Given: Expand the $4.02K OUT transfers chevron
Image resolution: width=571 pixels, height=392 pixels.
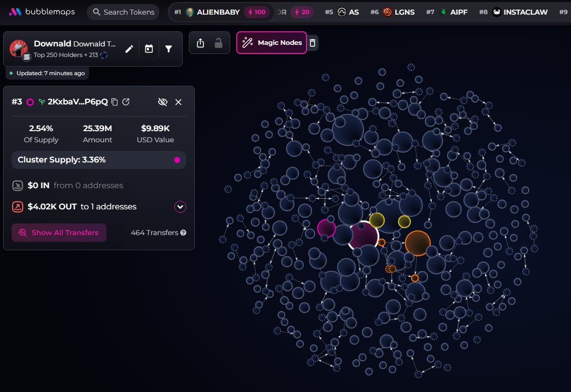Looking at the screenshot, I should point(180,207).
